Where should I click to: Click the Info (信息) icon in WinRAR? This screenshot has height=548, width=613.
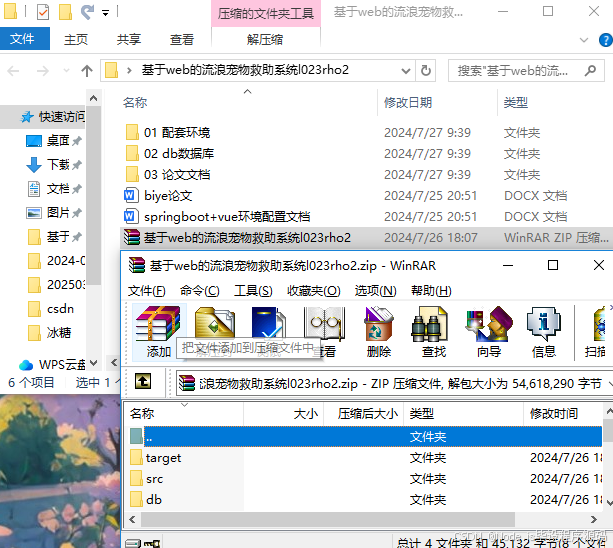pos(543,331)
